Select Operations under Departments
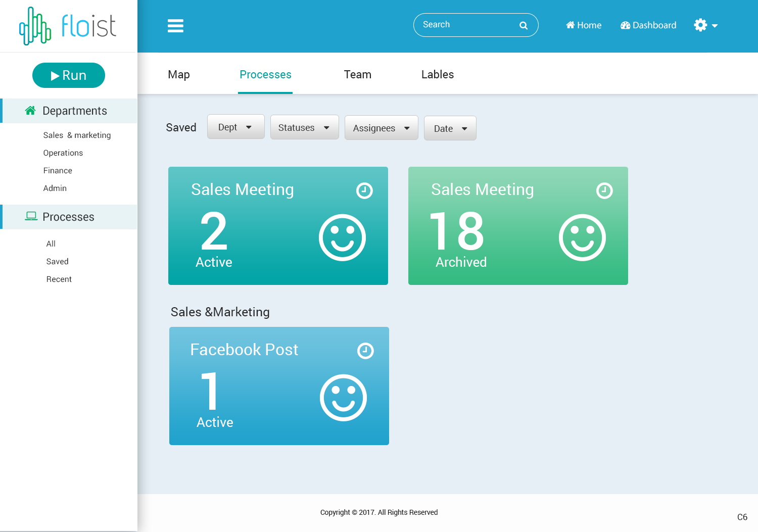The image size is (758, 532). coord(63,153)
